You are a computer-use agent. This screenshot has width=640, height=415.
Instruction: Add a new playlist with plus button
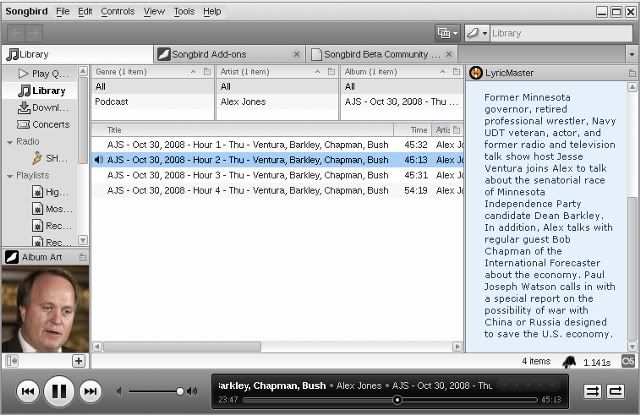coord(78,361)
